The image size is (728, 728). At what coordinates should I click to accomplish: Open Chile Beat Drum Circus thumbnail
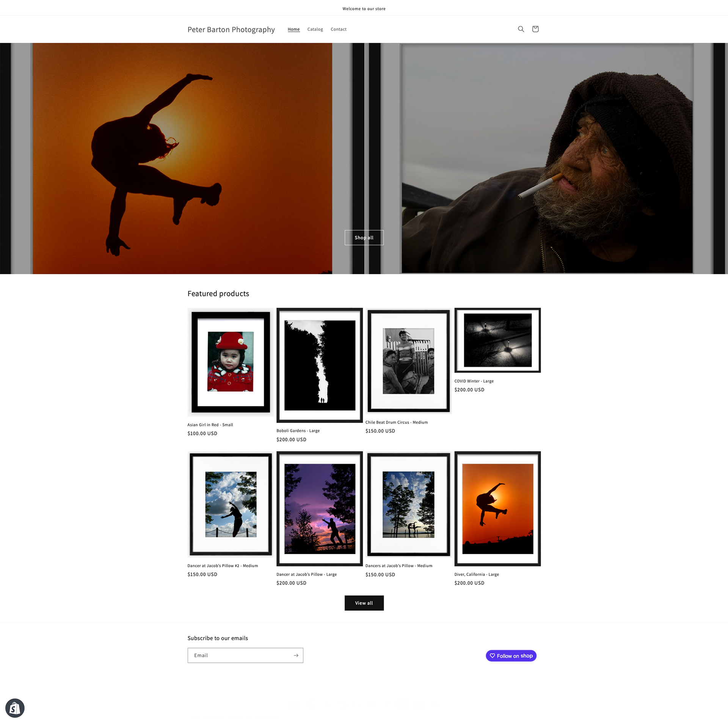click(x=408, y=361)
